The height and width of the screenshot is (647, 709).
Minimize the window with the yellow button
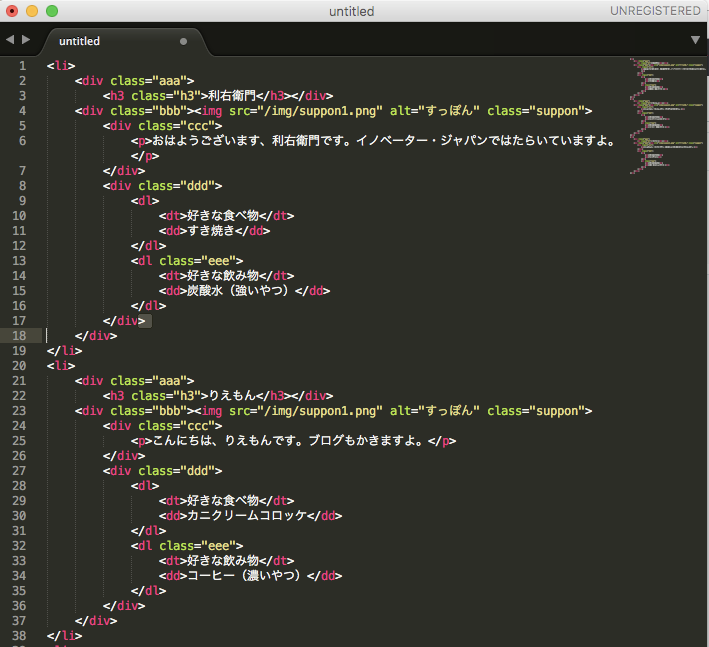(32, 11)
